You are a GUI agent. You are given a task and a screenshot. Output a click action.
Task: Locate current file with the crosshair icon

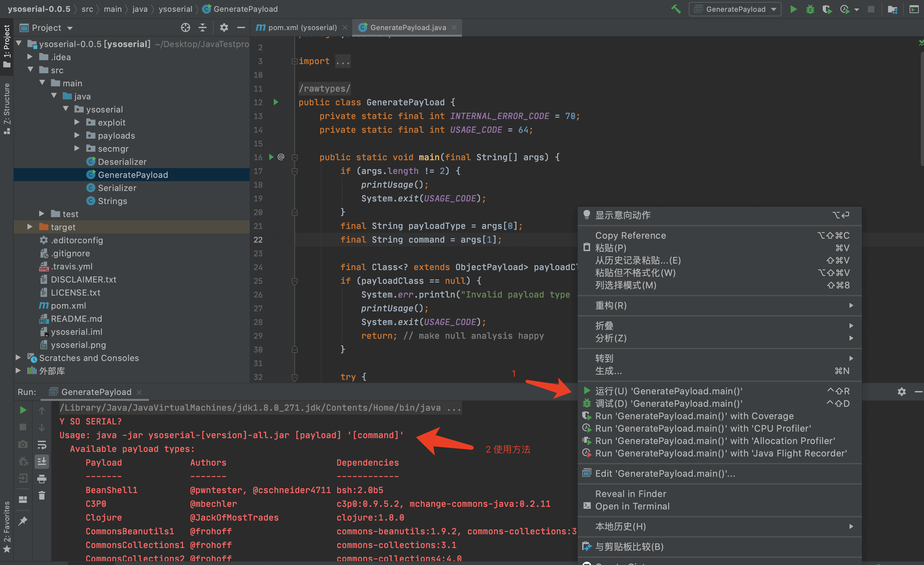(x=185, y=27)
